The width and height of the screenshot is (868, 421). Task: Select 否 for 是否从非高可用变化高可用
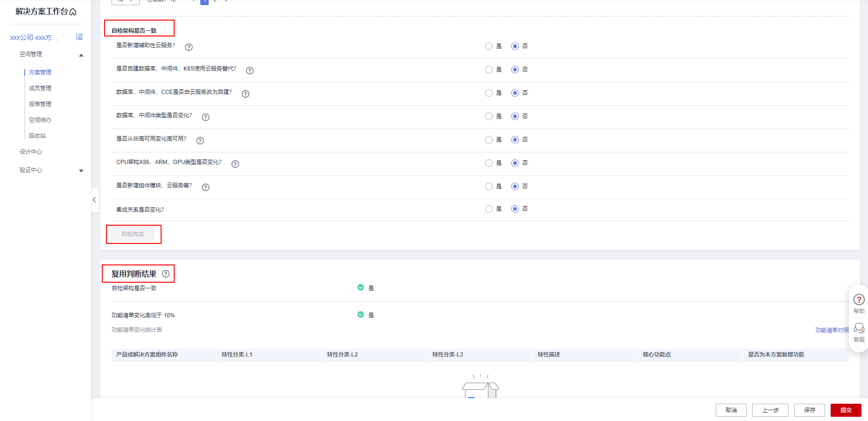(x=515, y=140)
